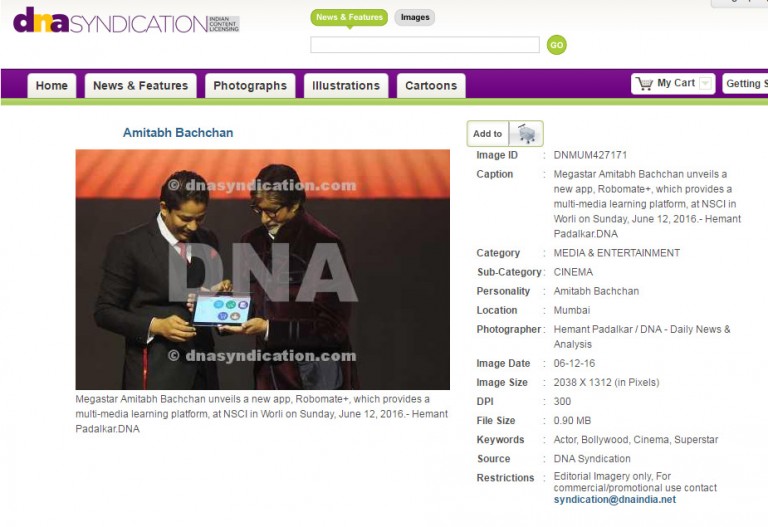Switch to the Illustrations tab
The height and width of the screenshot is (527, 768).
click(346, 86)
